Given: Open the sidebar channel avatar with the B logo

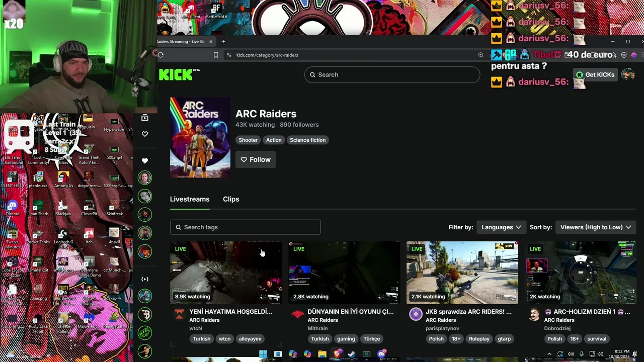Looking at the screenshot, I should pos(145,314).
